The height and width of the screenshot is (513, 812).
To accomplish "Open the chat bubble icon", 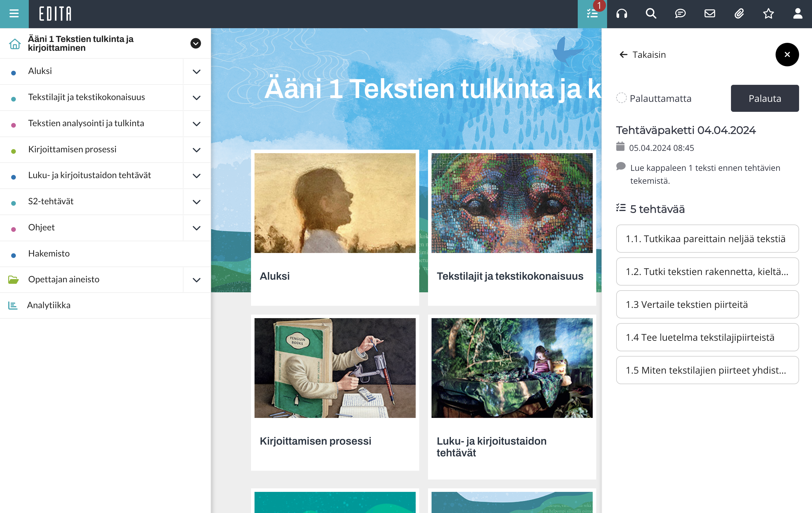I will pyautogui.click(x=680, y=14).
